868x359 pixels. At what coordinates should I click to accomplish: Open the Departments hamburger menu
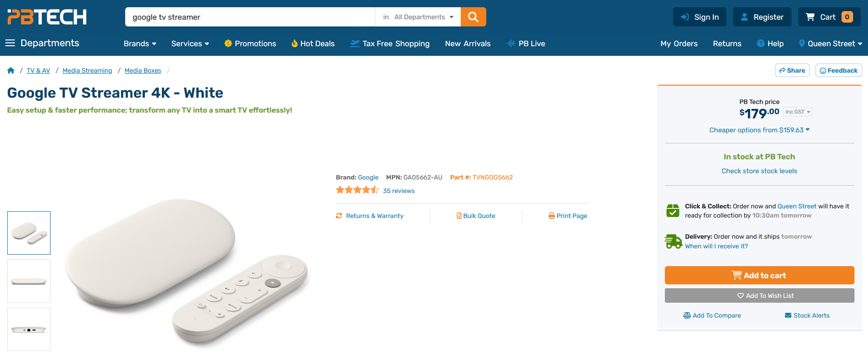pos(10,43)
